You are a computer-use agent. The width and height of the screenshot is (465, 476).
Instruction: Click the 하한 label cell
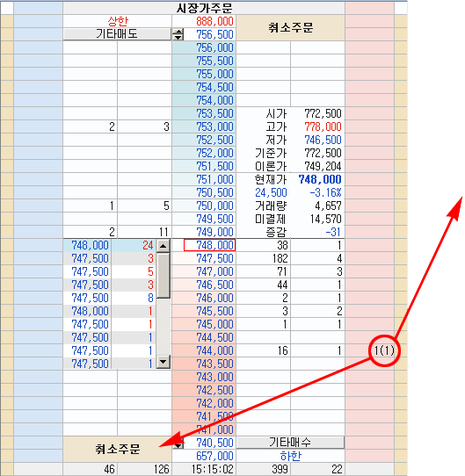(291, 456)
